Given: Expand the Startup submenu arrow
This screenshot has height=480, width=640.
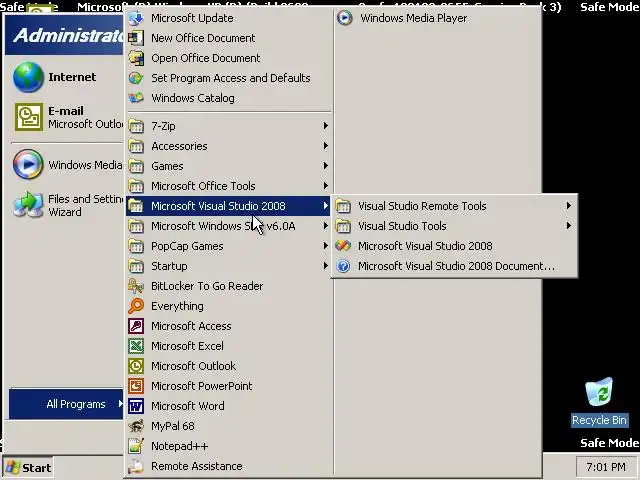Looking at the screenshot, I should click(325, 266).
